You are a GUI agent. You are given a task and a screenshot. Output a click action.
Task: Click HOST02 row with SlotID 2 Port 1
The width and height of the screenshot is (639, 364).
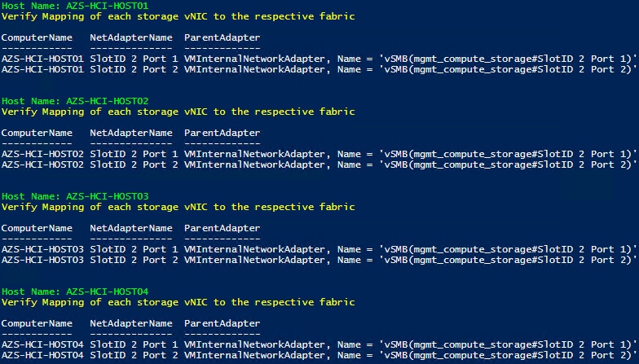319,155
